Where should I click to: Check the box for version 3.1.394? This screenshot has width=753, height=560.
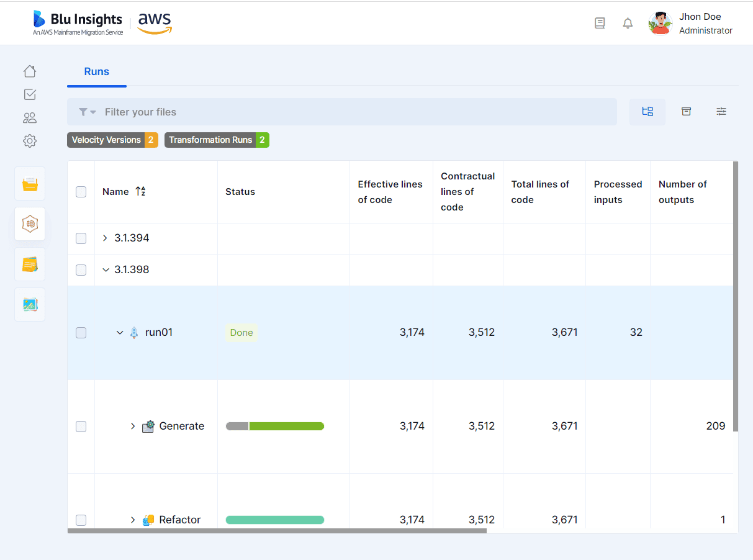(81, 238)
